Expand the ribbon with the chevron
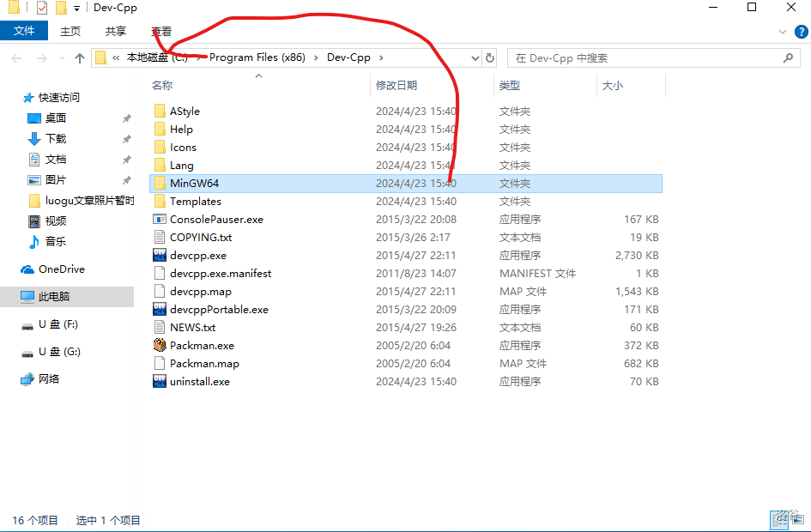The image size is (811, 532). [783, 32]
